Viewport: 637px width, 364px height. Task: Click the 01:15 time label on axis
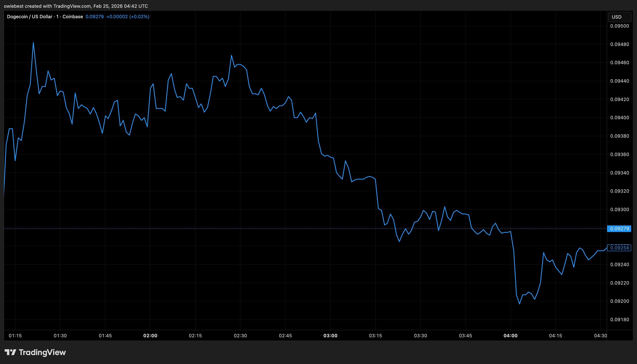tap(15, 336)
